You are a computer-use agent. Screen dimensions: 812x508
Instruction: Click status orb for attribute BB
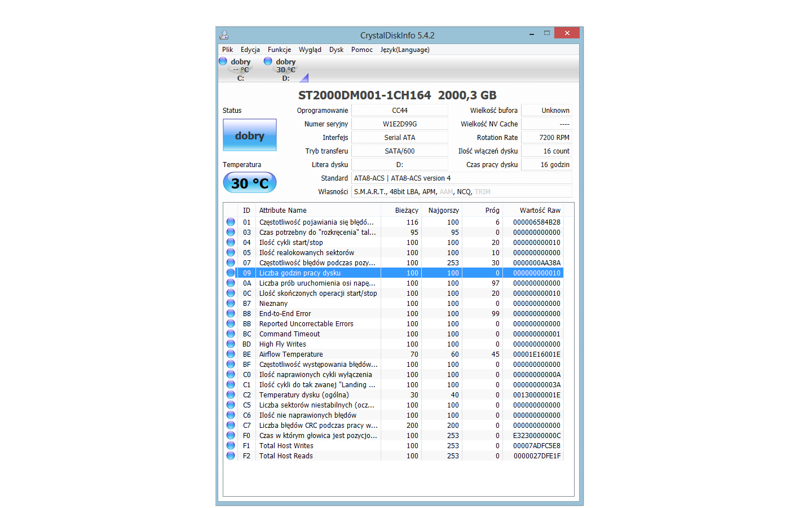click(231, 323)
